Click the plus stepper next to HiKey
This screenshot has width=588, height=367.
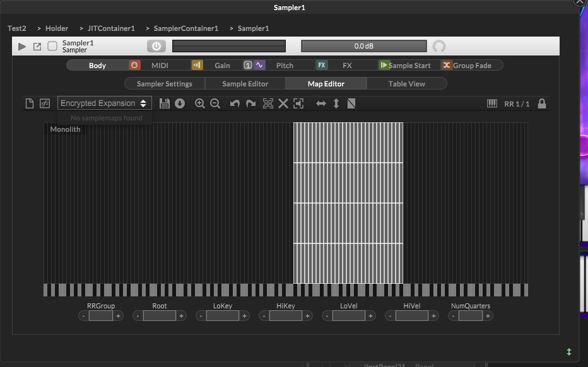tap(307, 316)
